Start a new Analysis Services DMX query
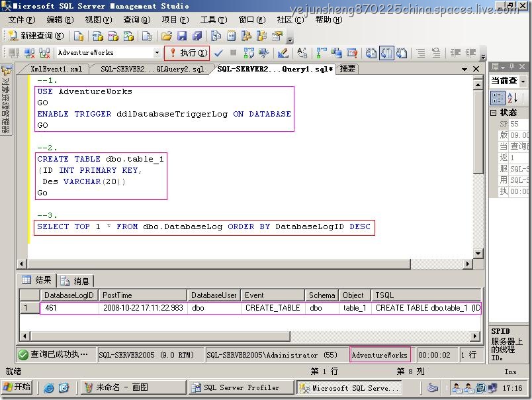532x400 pixels. tap(113, 36)
